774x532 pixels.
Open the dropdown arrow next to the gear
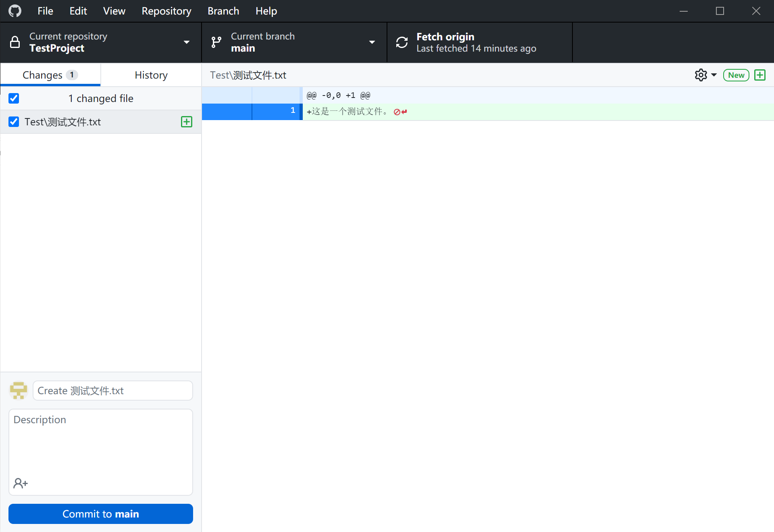point(714,75)
